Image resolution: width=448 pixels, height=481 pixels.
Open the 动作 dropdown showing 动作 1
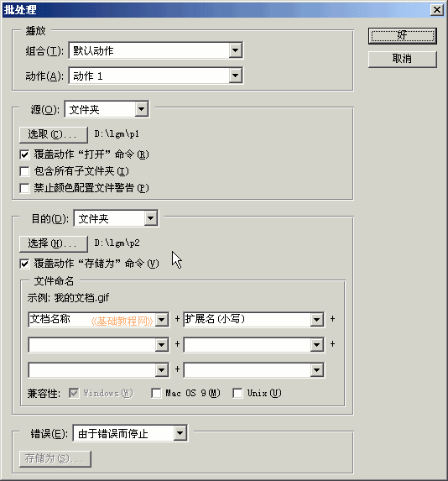click(156, 76)
